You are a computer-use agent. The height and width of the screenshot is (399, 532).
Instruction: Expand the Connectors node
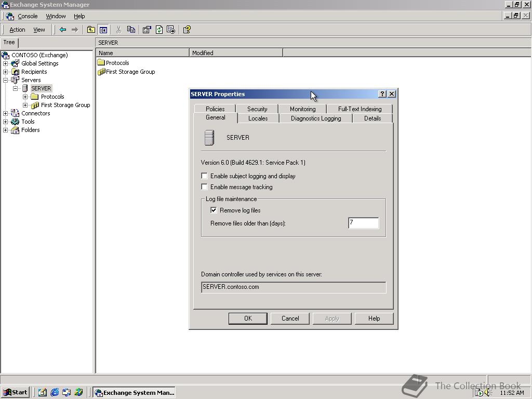(5, 113)
